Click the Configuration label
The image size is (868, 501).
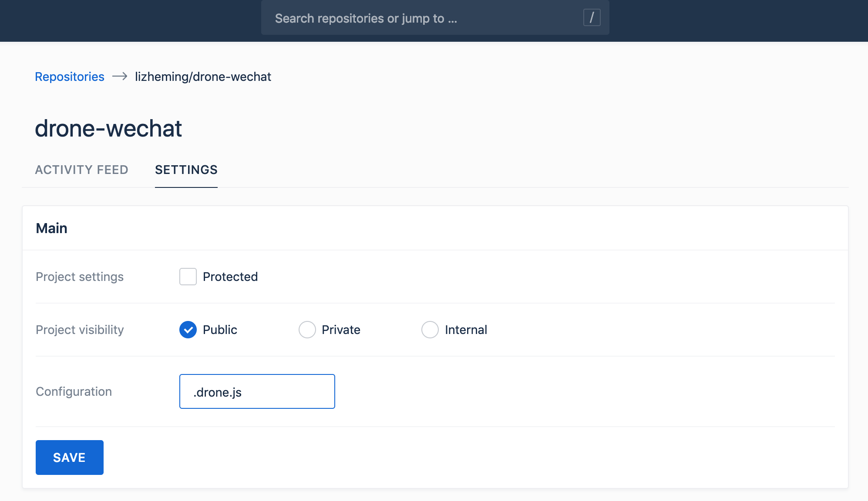(x=74, y=391)
